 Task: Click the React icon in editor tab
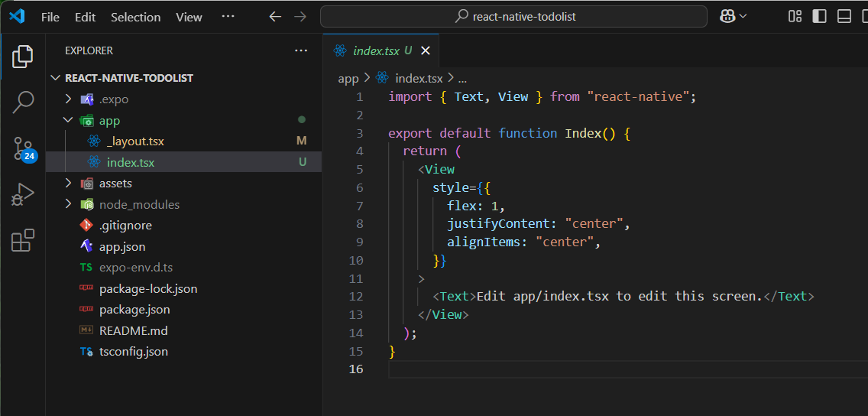tap(341, 50)
